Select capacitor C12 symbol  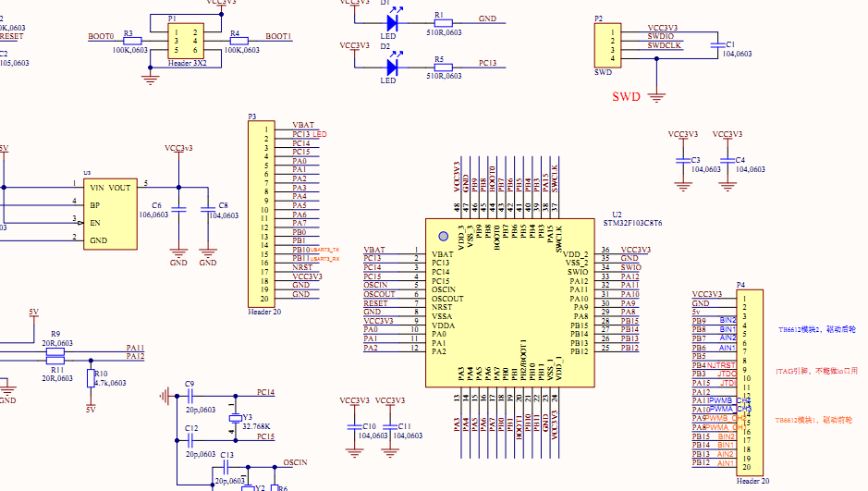(189, 441)
